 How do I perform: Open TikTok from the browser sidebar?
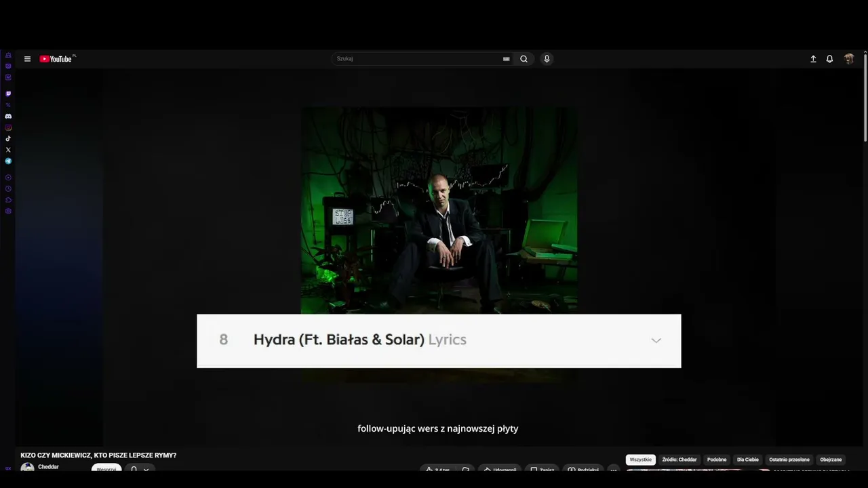(8, 139)
